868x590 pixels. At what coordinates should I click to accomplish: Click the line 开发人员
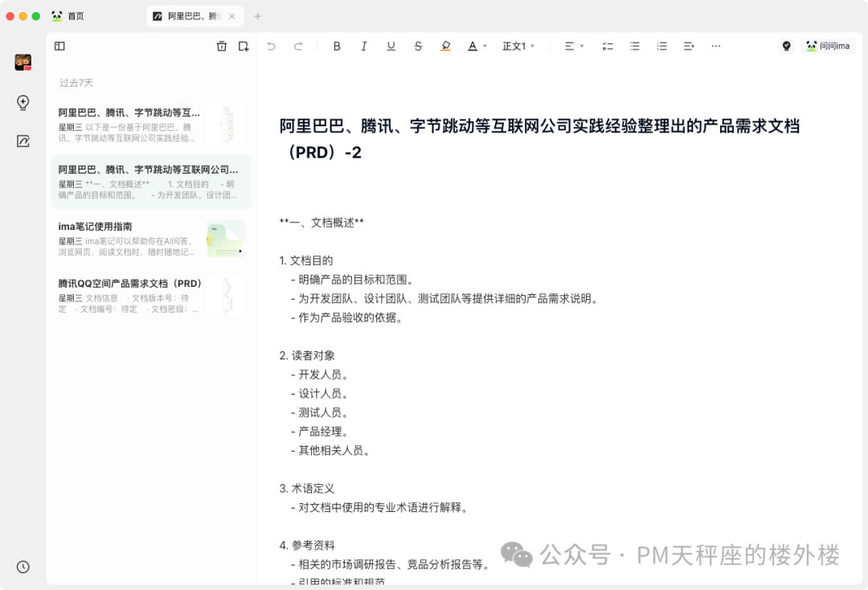320,375
